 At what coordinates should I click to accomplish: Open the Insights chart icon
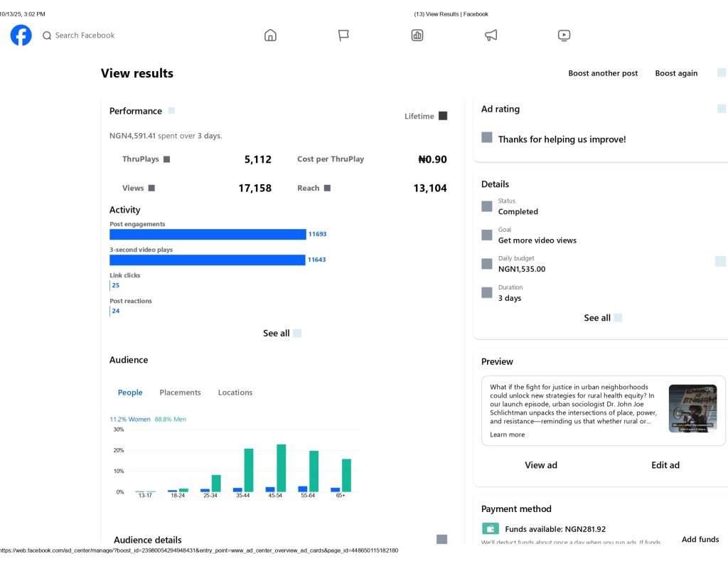pos(417,35)
